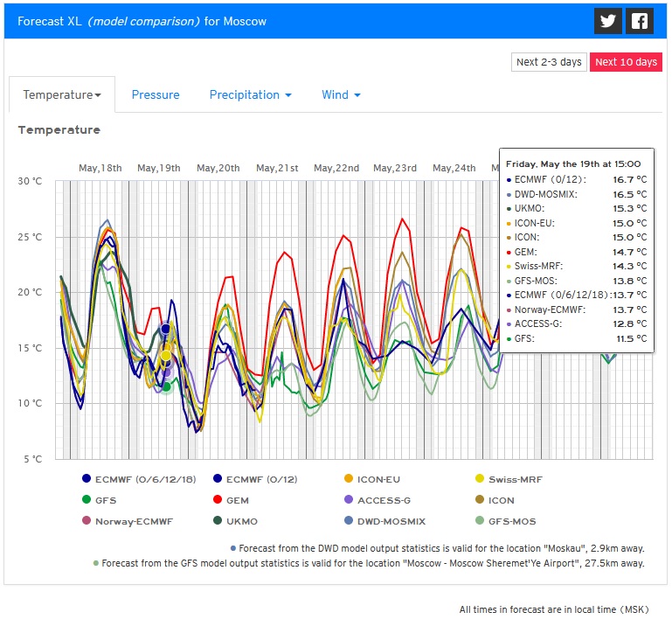The height and width of the screenshot is (626, 672).
Task: Toggle the GEM series in the legend
Action: point(237,500)
